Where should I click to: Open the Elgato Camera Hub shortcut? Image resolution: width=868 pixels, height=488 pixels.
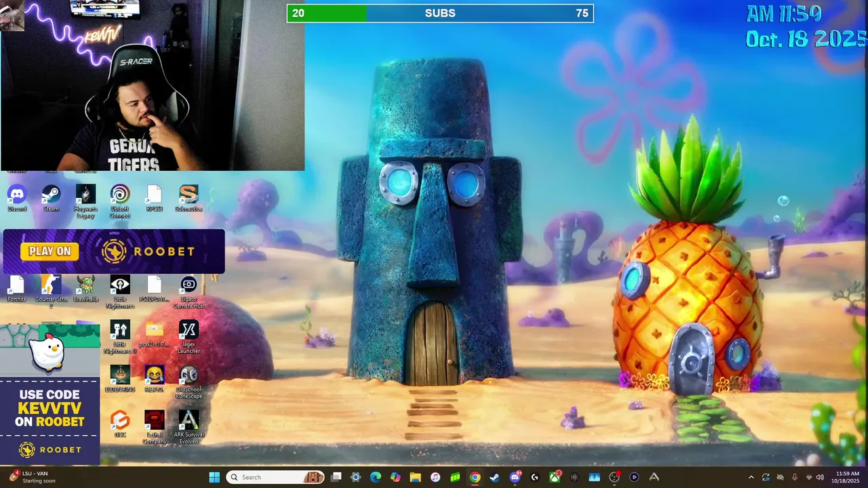click(189, 292)
